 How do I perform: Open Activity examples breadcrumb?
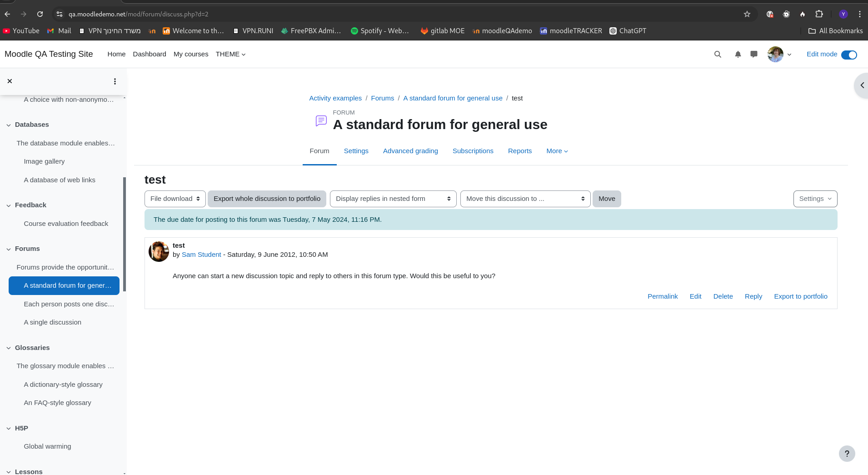pyautogui.click(x=335, y=98)
